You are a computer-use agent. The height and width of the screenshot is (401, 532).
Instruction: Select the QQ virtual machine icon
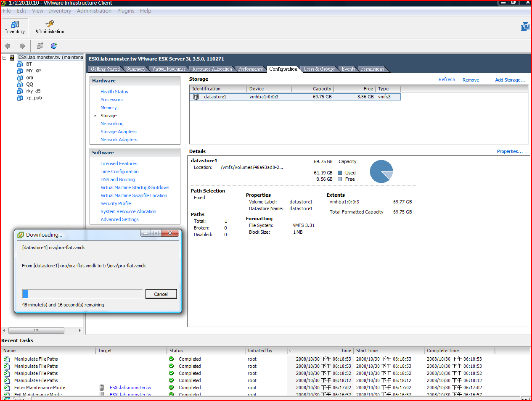[20, 84]
